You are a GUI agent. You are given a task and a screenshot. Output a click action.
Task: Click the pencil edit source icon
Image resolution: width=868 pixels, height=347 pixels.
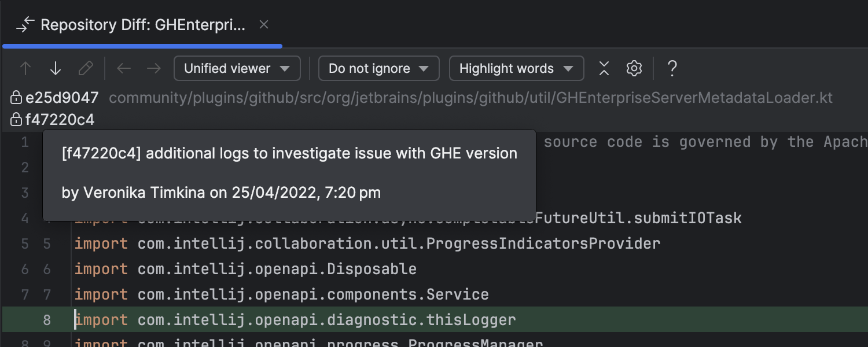86,69
